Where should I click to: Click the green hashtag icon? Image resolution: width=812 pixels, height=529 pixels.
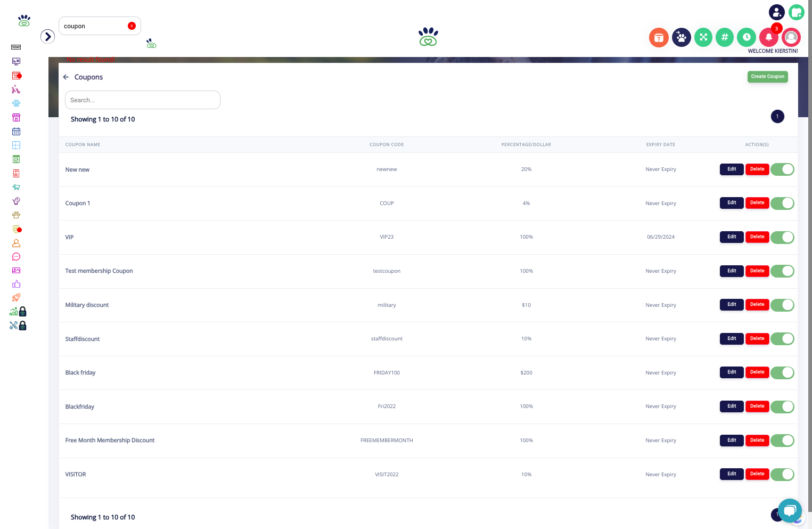725,37
